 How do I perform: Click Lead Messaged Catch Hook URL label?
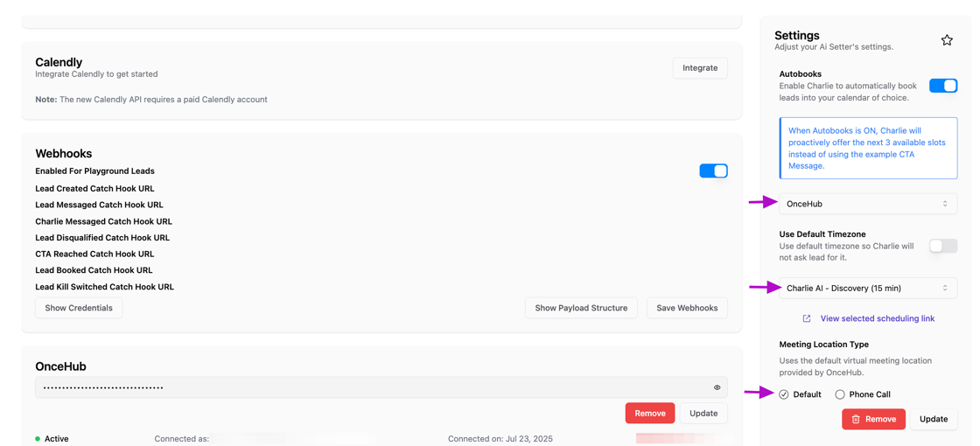coord(100,205)
